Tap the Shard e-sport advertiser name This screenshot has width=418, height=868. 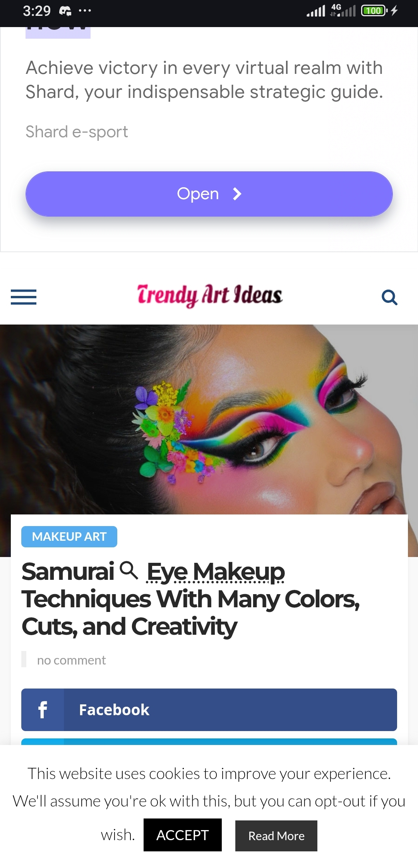tap(77, 132)
